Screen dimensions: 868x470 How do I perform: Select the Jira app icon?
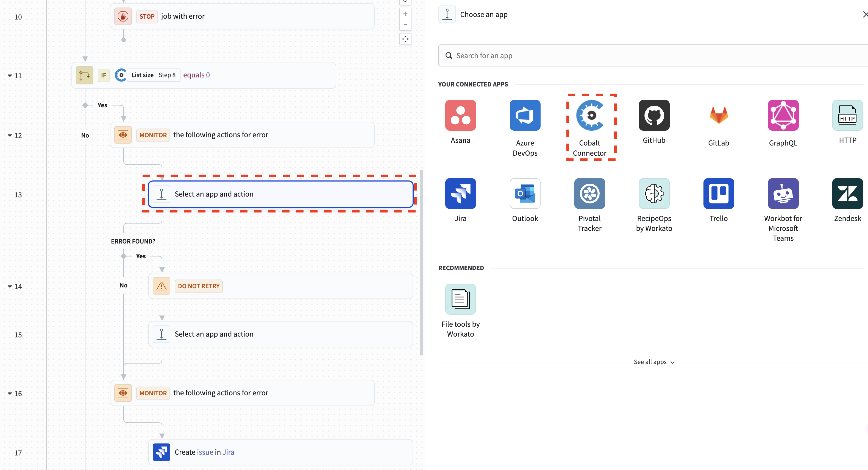460,193
